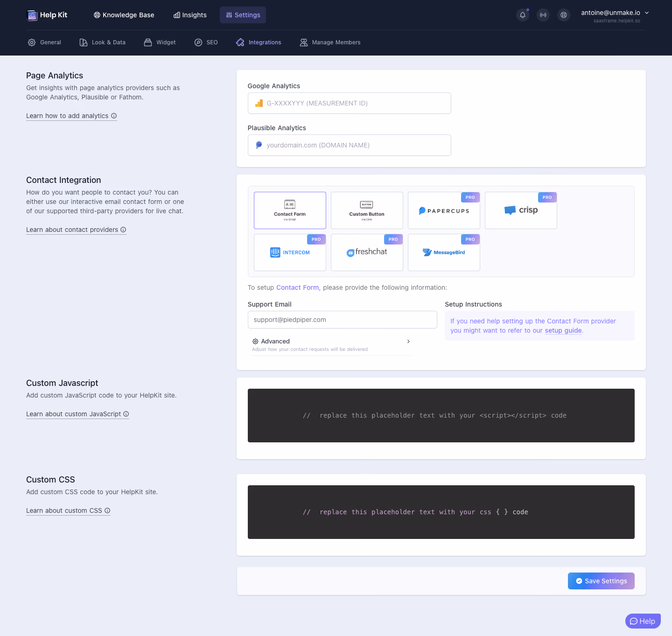Image resolution: width=672 pixels, height=636 pixels.
Task: Click Learn how to add analytics link
Action: (x=71, y=116)
